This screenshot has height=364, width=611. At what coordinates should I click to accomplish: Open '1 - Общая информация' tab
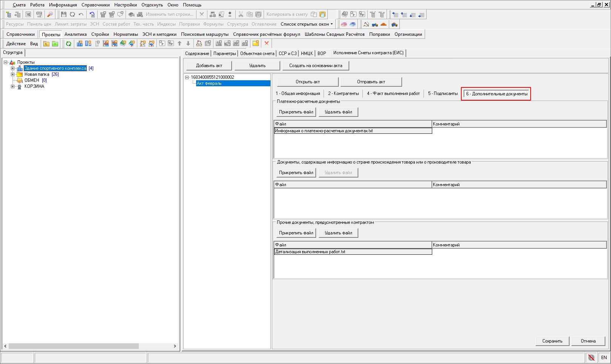click(x=298, y=93)
